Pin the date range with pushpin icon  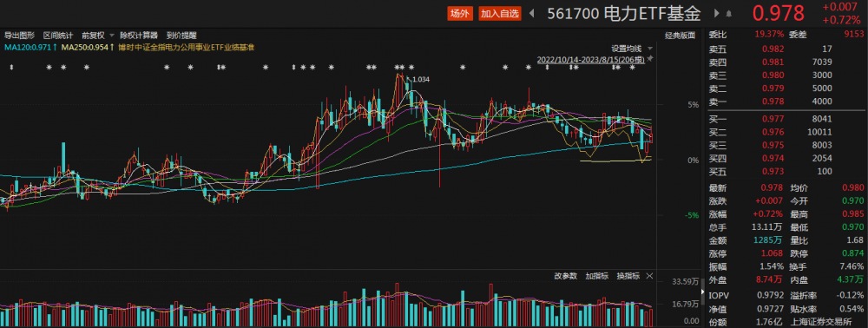[x=650, y=59]
